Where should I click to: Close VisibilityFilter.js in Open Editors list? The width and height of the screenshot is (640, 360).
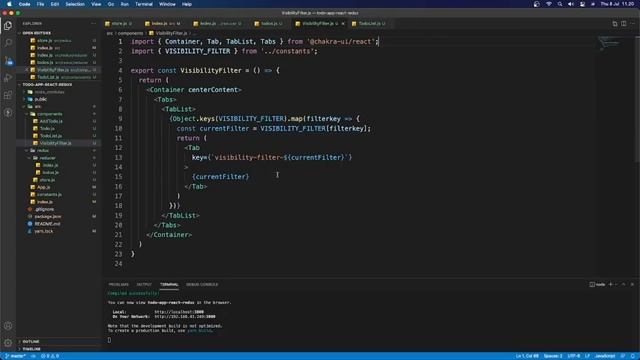point(27,70)
